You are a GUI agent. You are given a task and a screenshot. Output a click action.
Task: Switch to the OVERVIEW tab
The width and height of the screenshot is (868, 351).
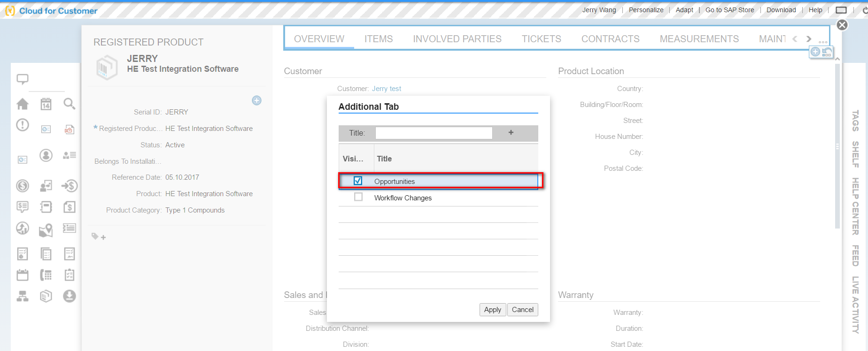319,39
